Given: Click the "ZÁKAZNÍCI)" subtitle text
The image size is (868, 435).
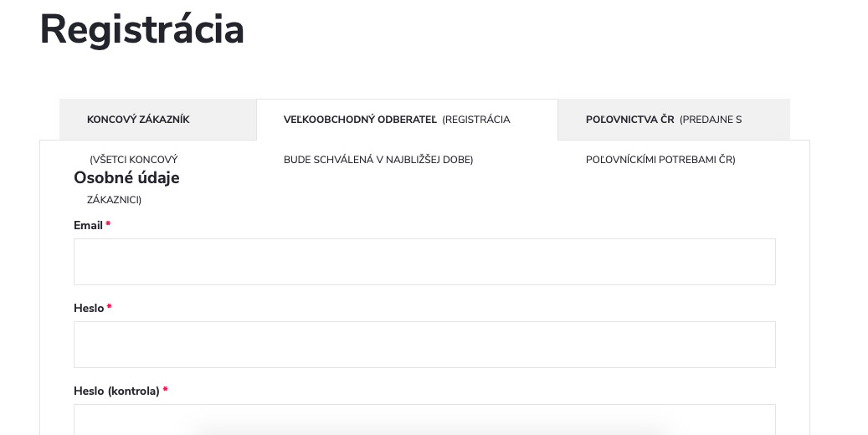Looking at the screenshot, I should pyautogui.click(x=114, y=200).
